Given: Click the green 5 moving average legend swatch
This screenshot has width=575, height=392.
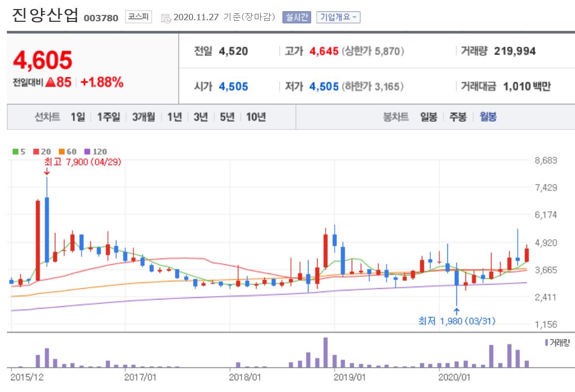Looking at the screenshot, I should pyautogui.click(x=15, y=152).
